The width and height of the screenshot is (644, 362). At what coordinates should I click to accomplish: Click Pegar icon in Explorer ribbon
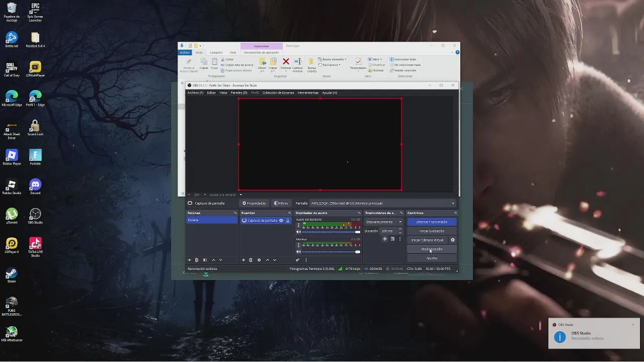[x=214, y=62]
